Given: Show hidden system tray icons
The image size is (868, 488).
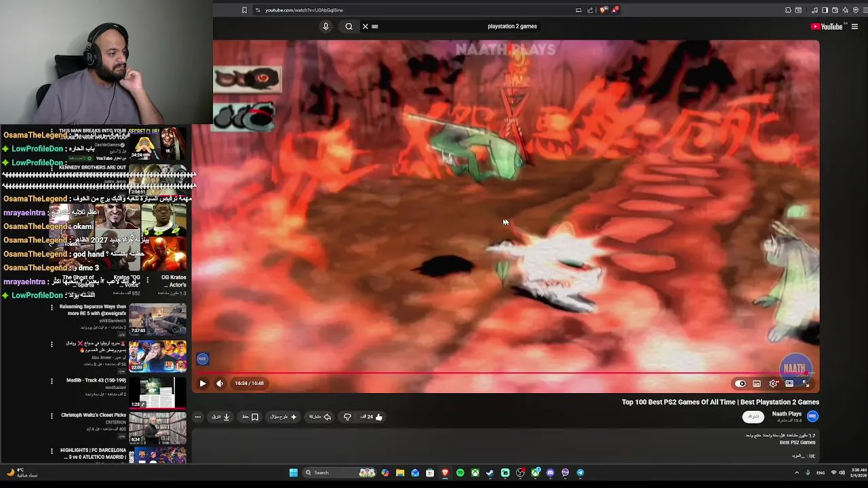Looking at the screenshot, I should 797,472.
